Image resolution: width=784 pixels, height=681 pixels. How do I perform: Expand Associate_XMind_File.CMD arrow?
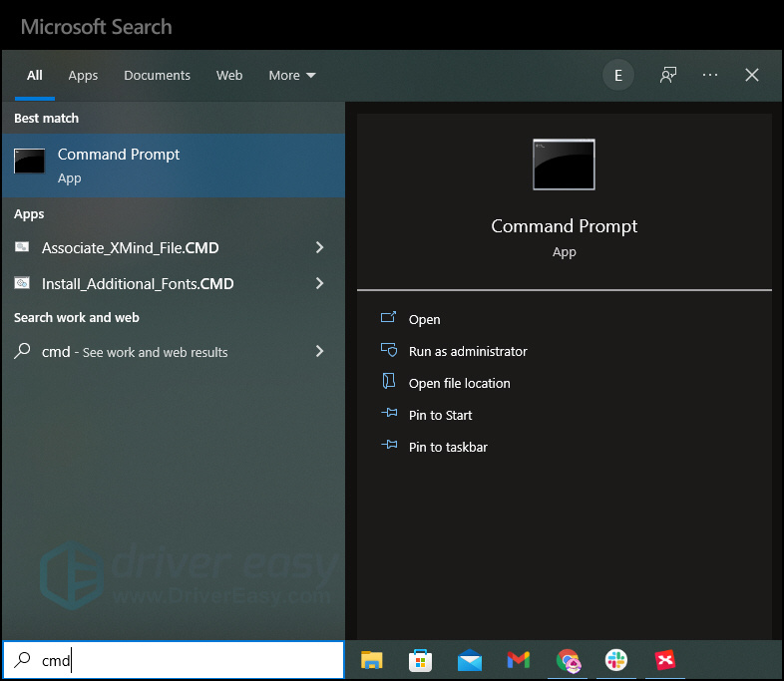(x=319, y=247)
